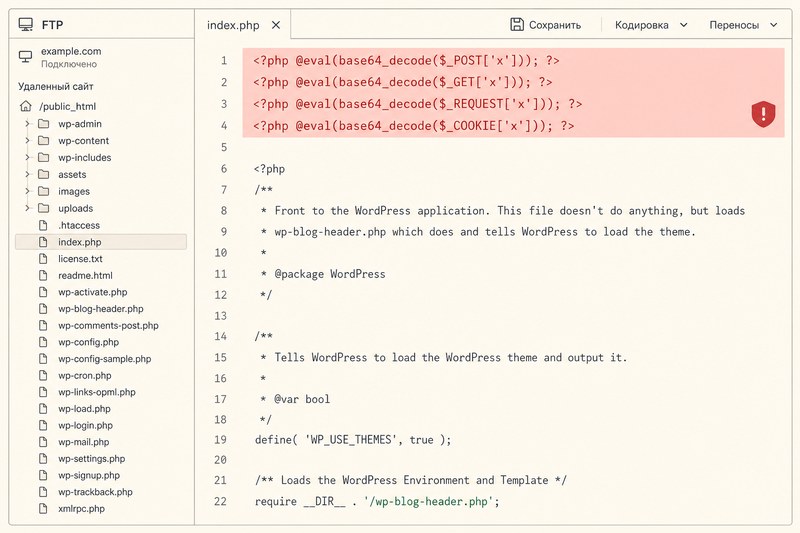Click the xmlrpc.php file icon
800x533 pixels.
43,509
